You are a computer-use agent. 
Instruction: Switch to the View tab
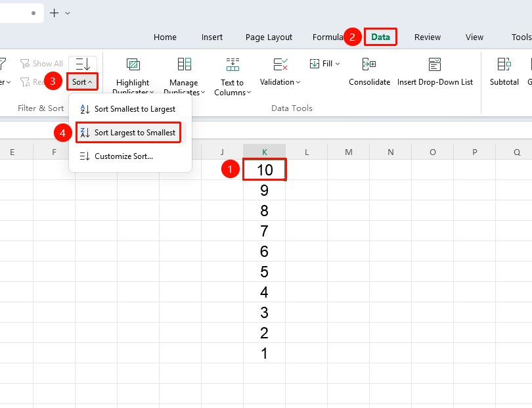[x=474, y=37]
